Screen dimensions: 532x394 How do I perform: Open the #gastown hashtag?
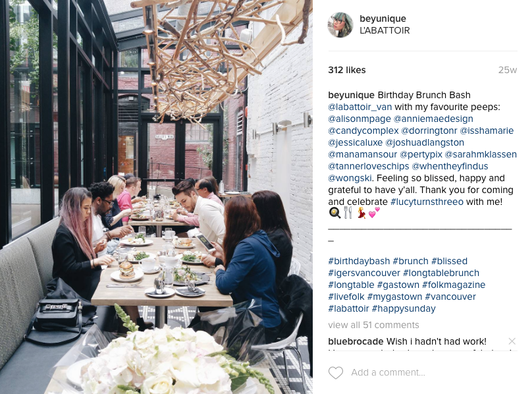tap(398, 285)
